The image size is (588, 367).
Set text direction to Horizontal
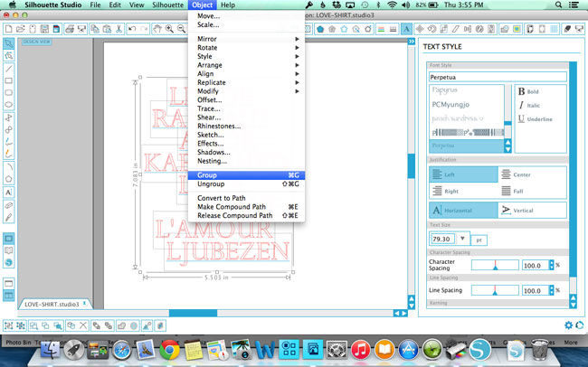pyautogui.click(x=463, y=211)
